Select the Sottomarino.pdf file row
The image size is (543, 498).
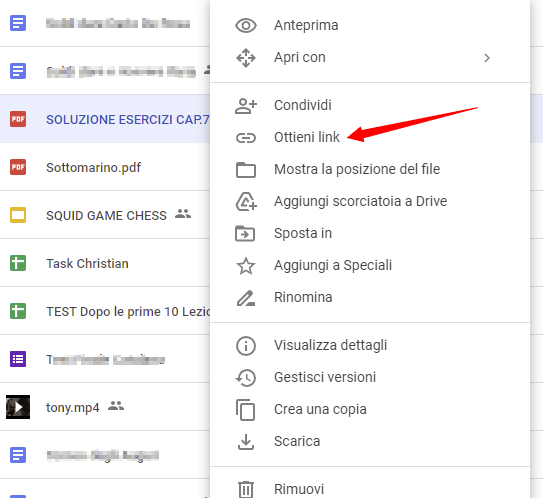105,167
